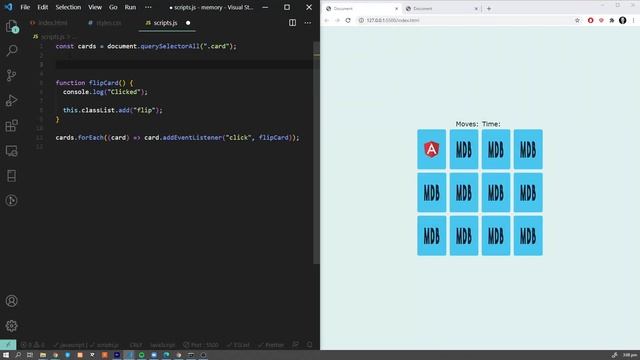Click the CRLF end-of-line selector
Screen dimensions: 640x360
point(136,345)
